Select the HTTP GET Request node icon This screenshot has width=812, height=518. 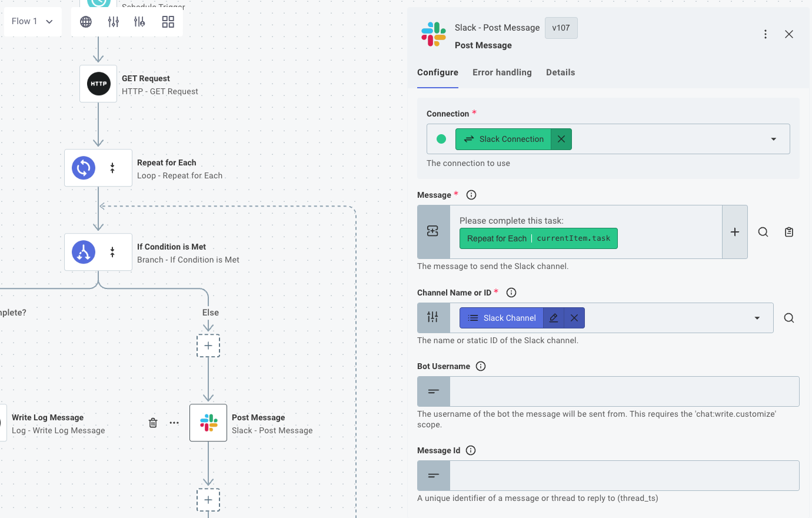click(98, 83)
